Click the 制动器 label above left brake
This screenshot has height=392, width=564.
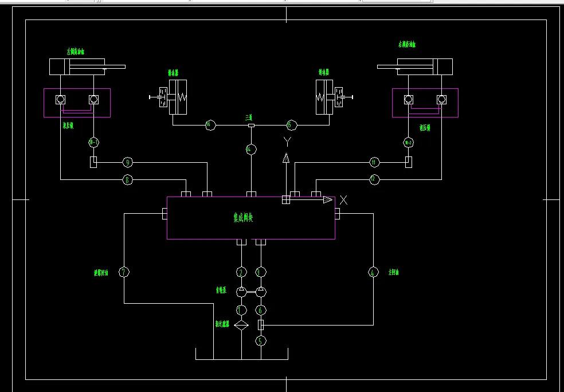[173, 73]
